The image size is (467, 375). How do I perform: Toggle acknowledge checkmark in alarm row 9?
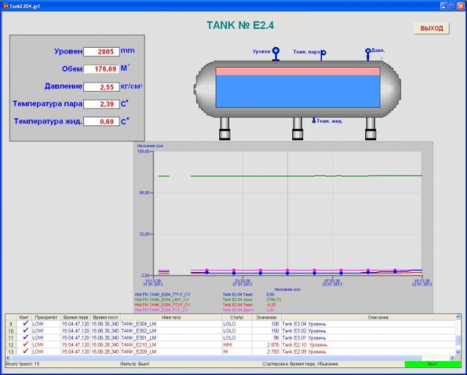point(25,324)
